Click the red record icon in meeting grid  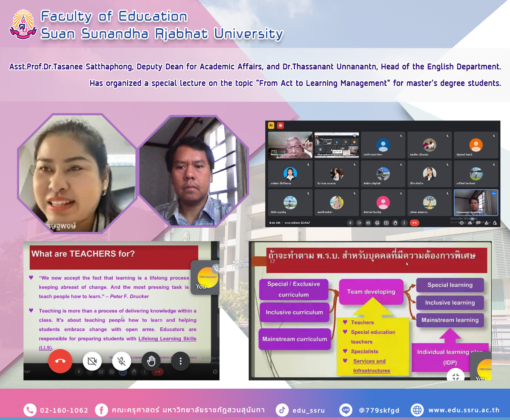tap(280, 125)
